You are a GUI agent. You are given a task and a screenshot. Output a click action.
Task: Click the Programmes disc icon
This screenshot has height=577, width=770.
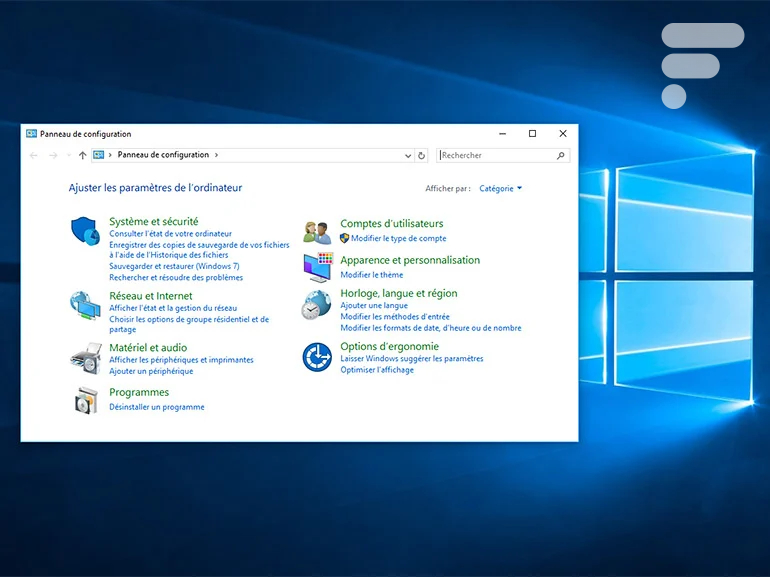pos(85,400)
